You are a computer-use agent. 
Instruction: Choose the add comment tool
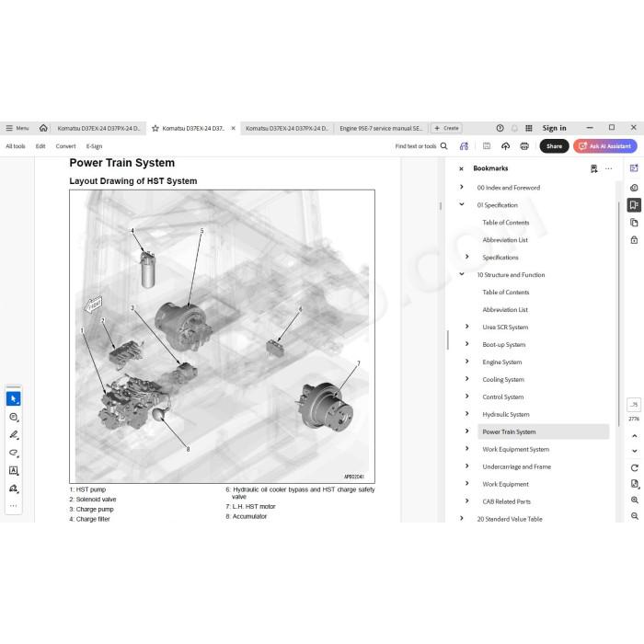click(x=14, y=418)
